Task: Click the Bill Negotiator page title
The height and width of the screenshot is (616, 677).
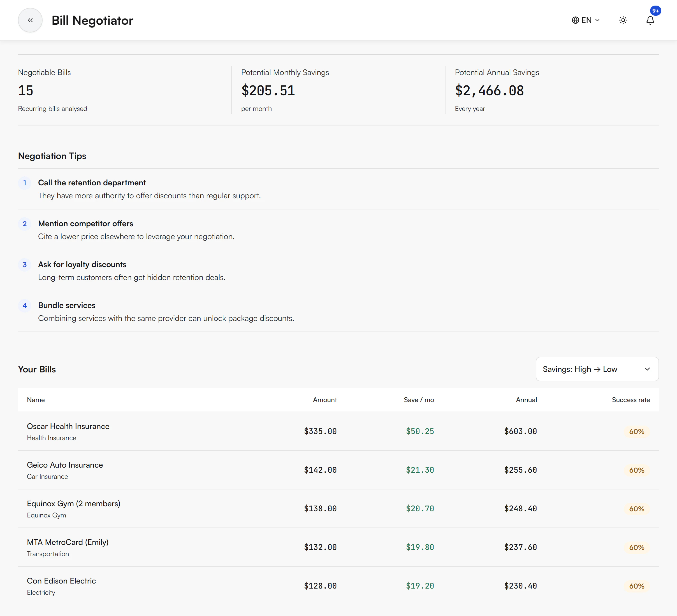Action: [x=92, y=20]
